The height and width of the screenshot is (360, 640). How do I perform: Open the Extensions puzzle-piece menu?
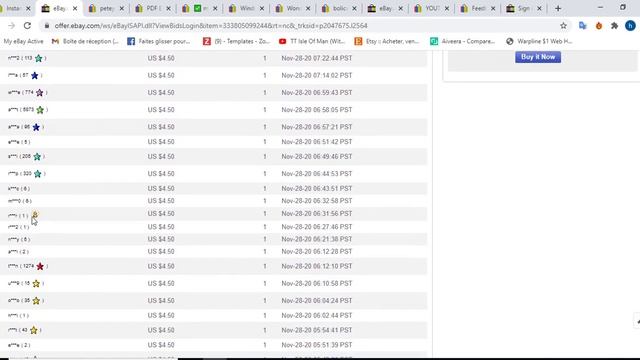tap(614, 26)
